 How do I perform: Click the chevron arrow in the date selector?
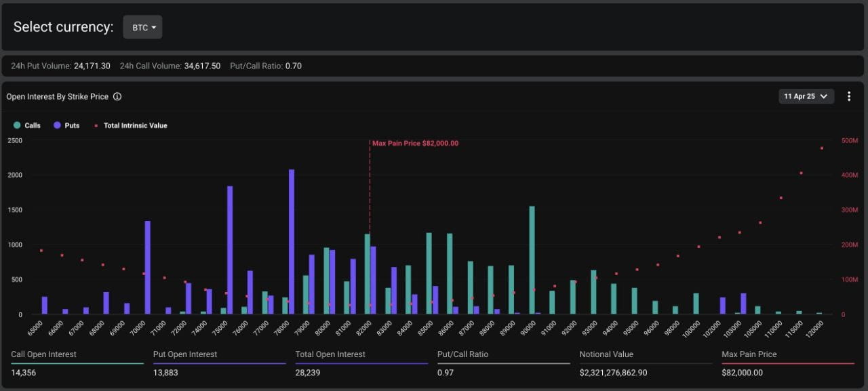tap(824, 96)
